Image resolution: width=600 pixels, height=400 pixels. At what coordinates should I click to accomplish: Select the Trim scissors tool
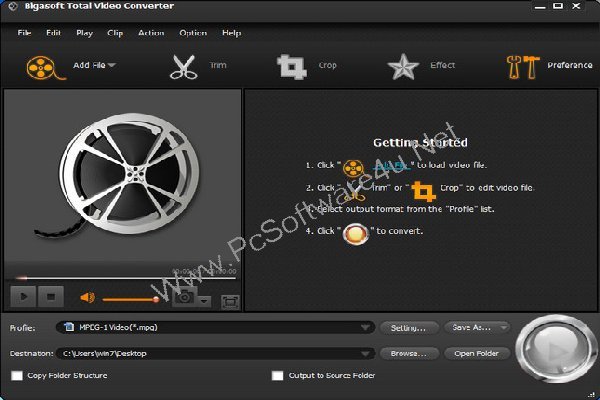point(184,67)
